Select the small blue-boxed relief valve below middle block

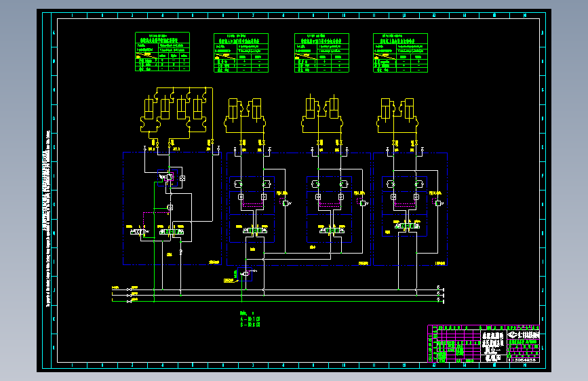tap(246, 274)
